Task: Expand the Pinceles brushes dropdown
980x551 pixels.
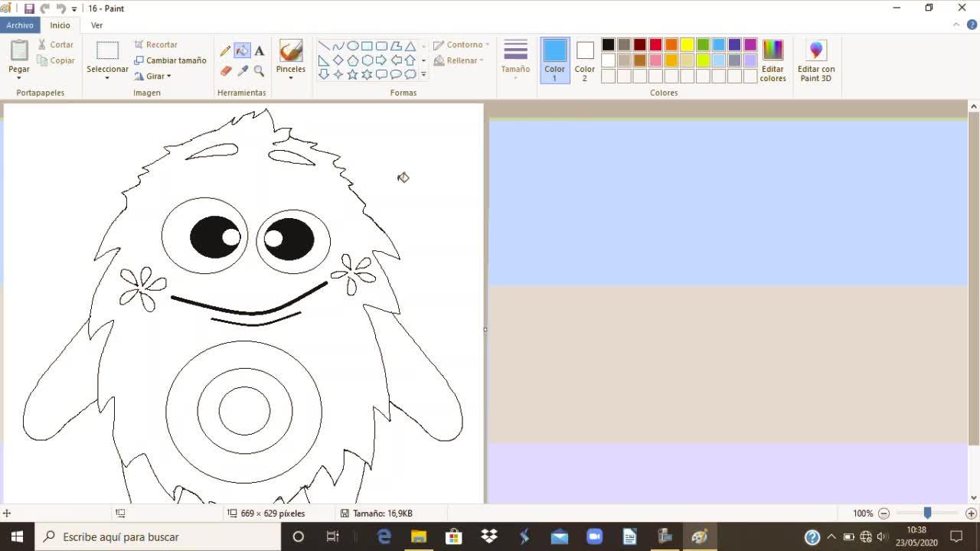Action: point(290,77)
